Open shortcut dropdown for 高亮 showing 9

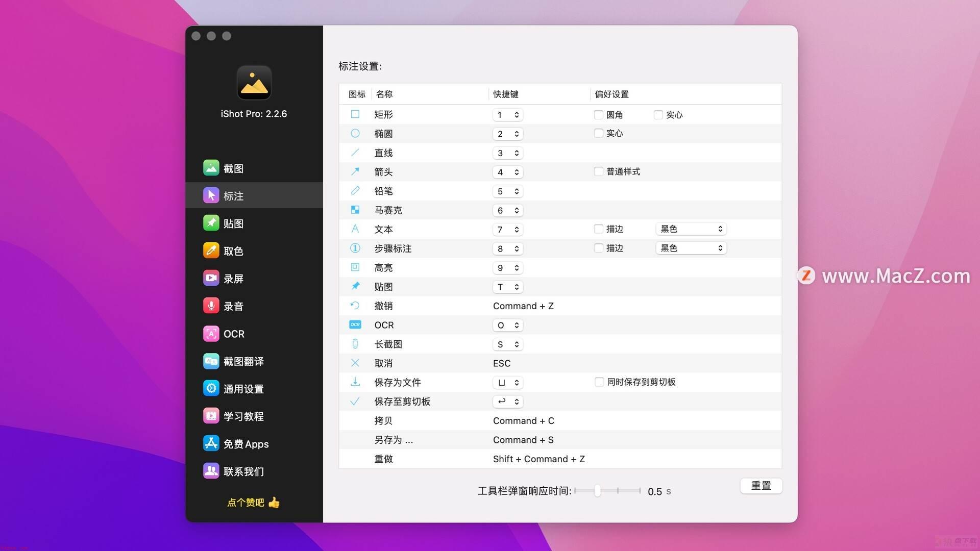point(508,268)
